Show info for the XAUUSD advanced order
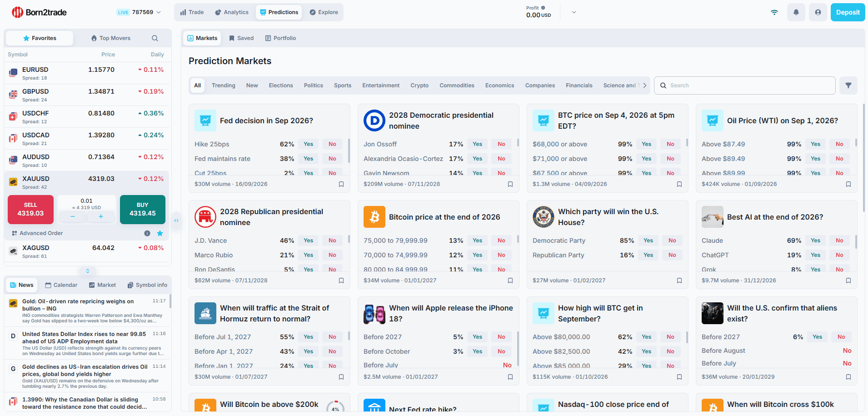868x416 pixels. (147, 233)
